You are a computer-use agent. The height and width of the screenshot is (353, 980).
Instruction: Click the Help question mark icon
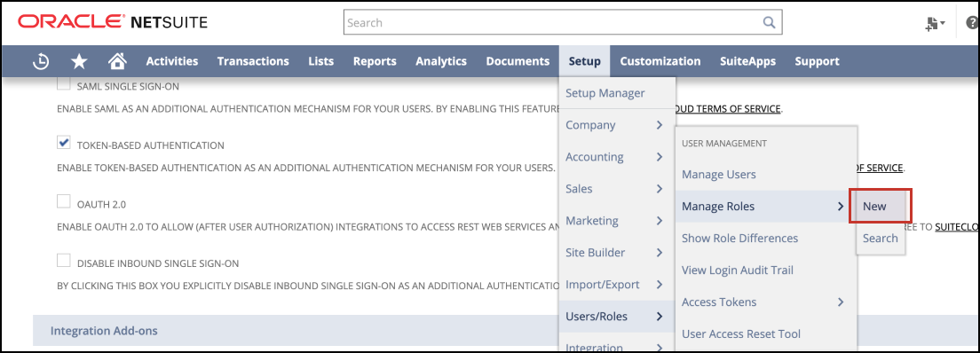974,23
